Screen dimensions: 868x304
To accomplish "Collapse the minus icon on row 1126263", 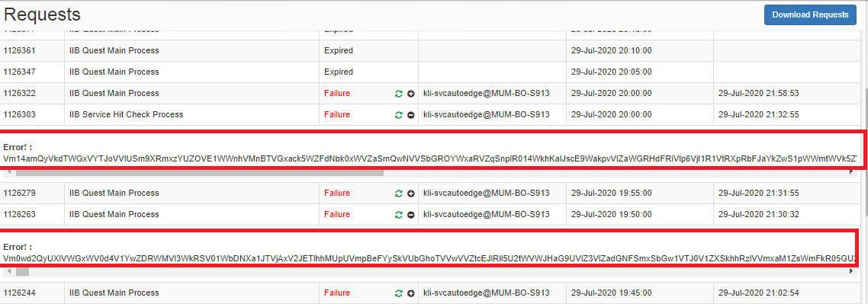I will 411,215.
